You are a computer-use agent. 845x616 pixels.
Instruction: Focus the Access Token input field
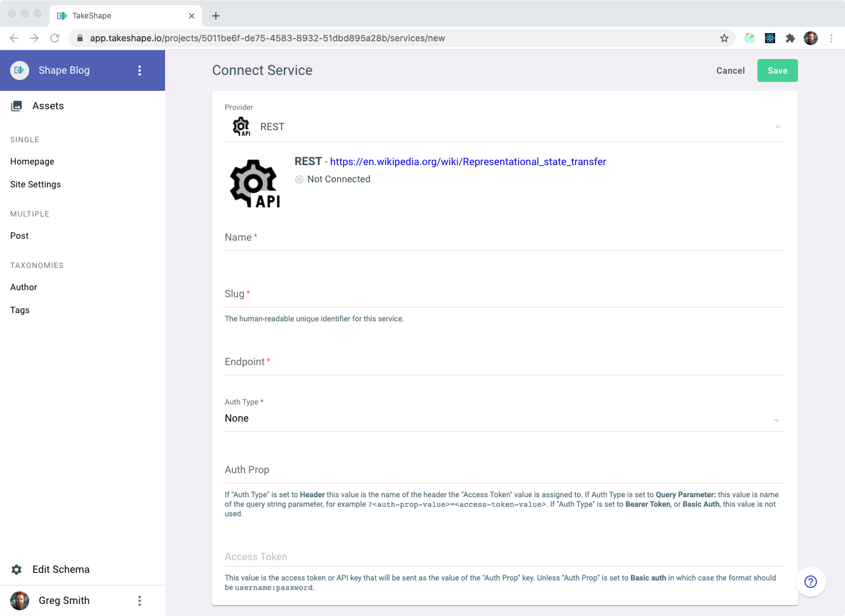click(505, 557)
